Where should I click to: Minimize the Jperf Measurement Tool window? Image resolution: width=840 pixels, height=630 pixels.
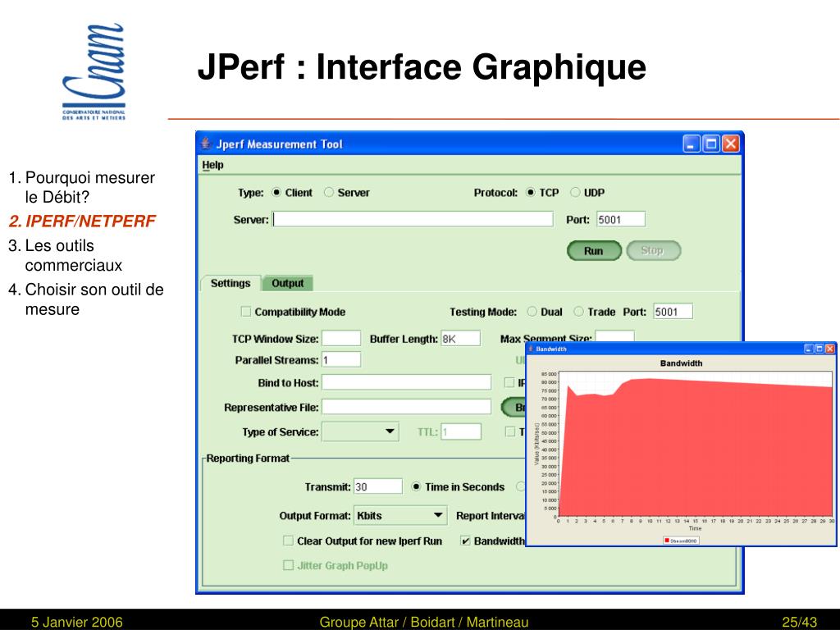pos(692,144)
